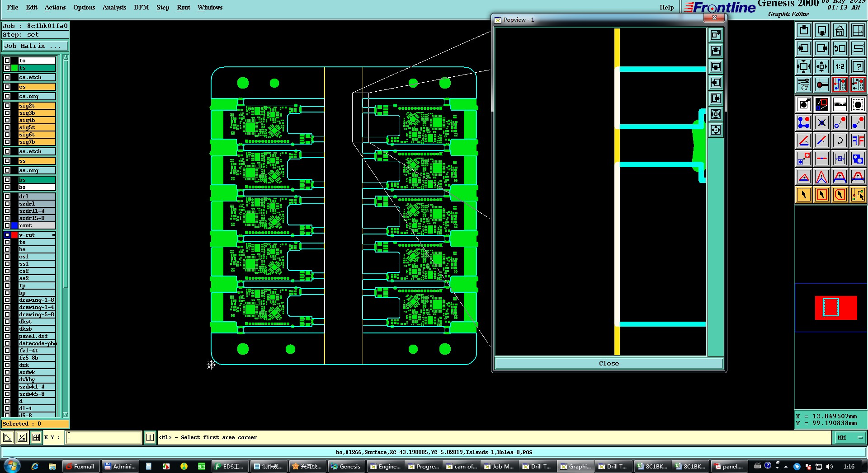868x473 pixels.
Task: Click the question mark help icon in toolbar
Action: click(858, 66)
